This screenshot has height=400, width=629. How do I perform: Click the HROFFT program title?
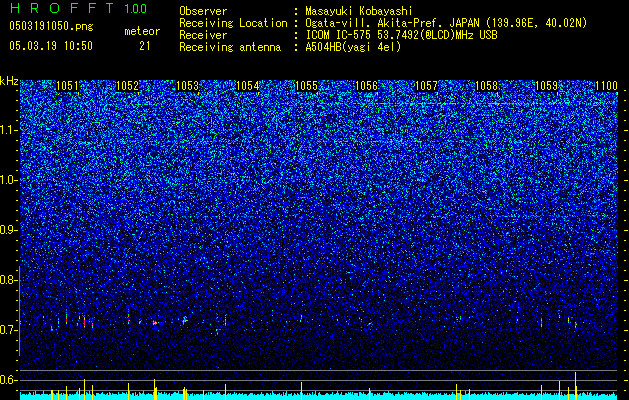click(x=61, y=8)
